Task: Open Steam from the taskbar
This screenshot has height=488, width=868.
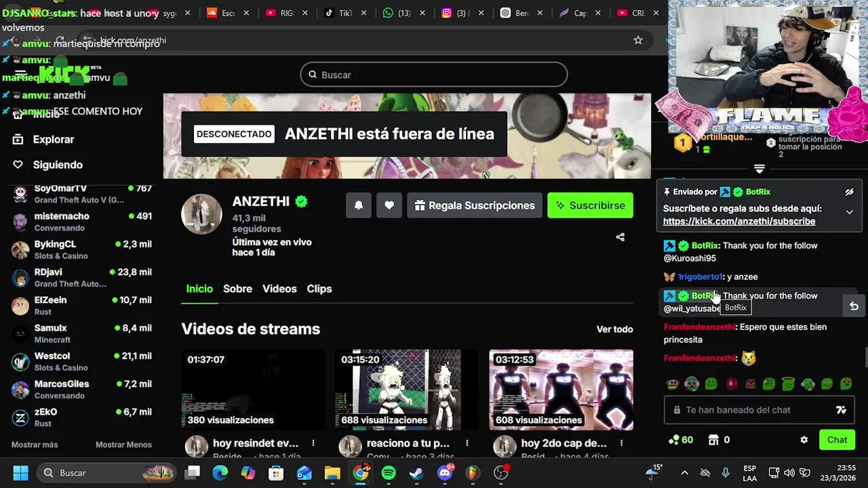Action: coord(416,472)
